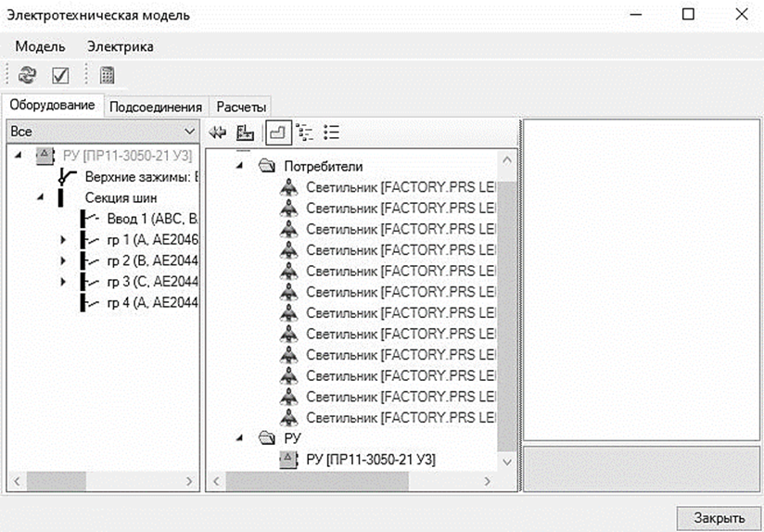Expand the гр 3 tree node

pos(63,282)
